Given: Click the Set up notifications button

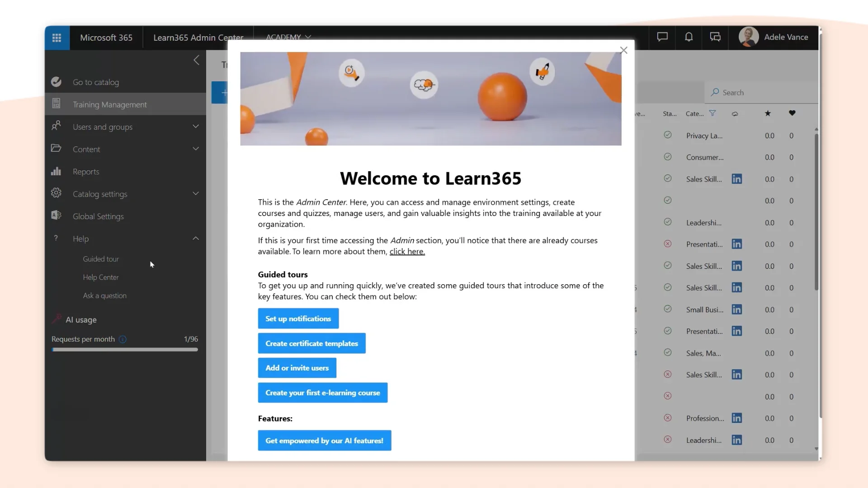Looking at the screenshot, I should click(298, 319).
